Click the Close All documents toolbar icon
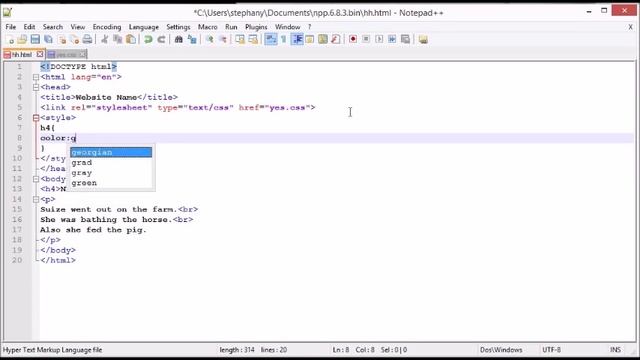This screenshot has width=640, height=360. click(74, 39)
